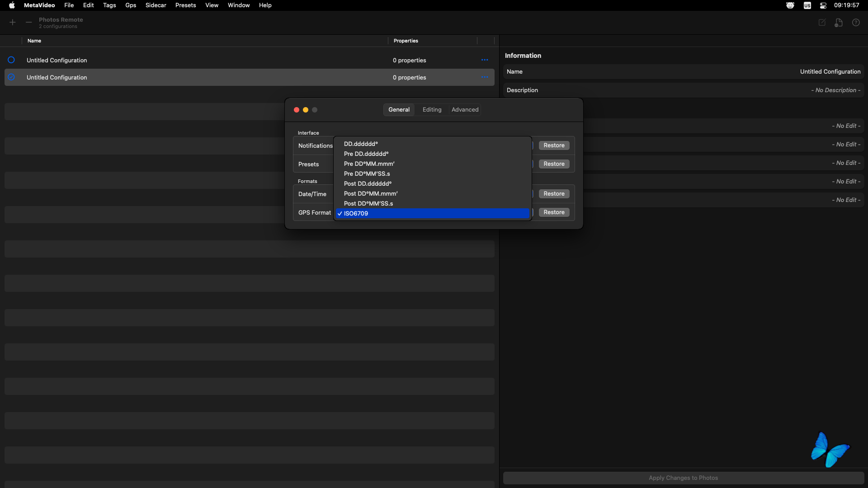The image size is (868, 488).
Task: Click the Description field in Information
Action: (x=683, y=90)
